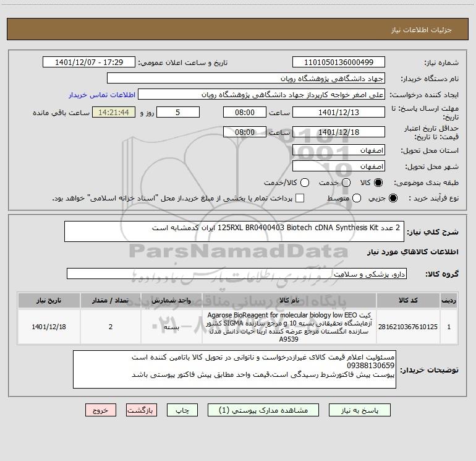This screenshot has width=476, height=461.
Task: Click the response deadline time 08:00 field
Action: pyautogui.click(x=245, y=113)
